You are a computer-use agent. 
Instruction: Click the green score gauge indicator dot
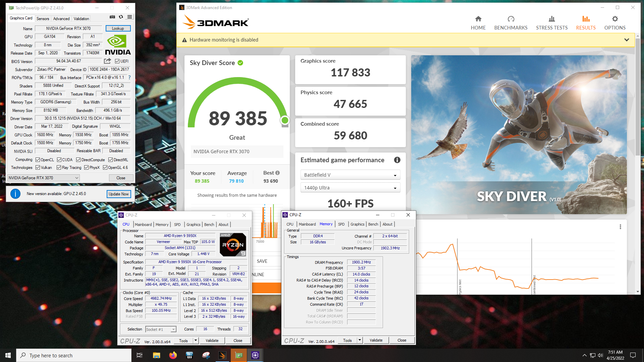click(x=285, y=120)
